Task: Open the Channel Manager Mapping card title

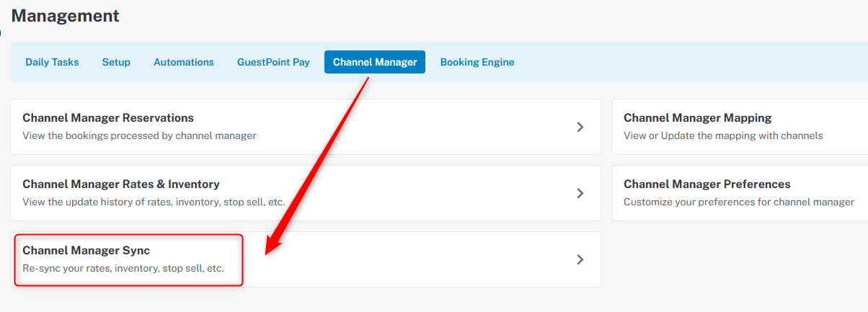Action: click(697, 117)
